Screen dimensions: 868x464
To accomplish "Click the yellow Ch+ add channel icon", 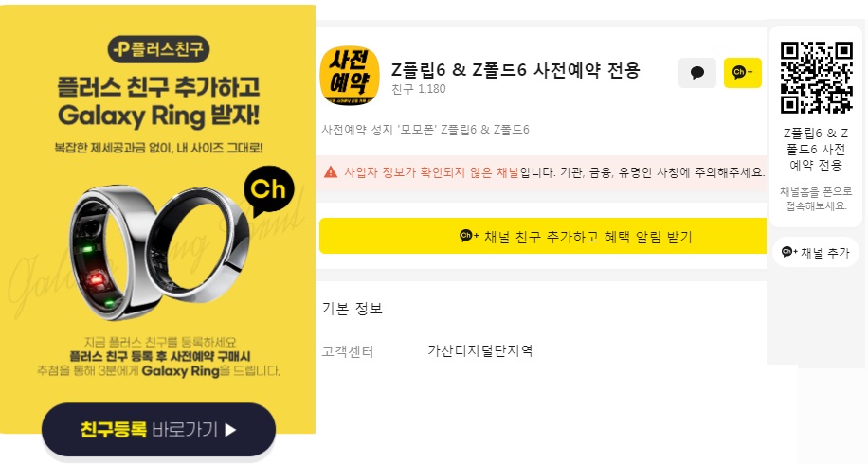I will [742, 73].
